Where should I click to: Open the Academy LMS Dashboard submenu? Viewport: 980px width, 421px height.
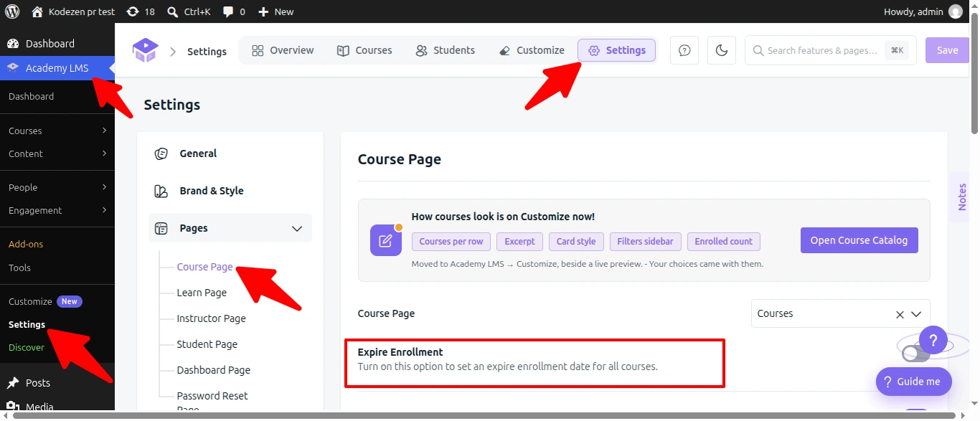click(31, 96)
